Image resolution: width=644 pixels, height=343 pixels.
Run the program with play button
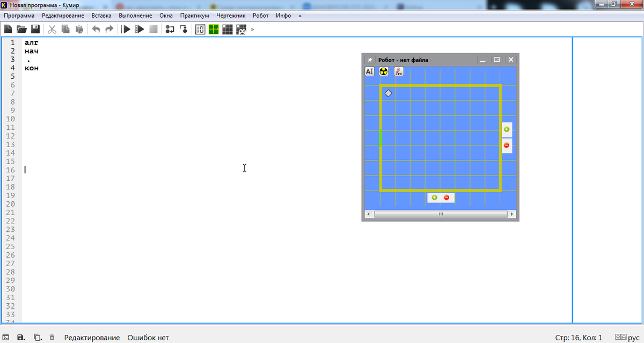point(126,29)
